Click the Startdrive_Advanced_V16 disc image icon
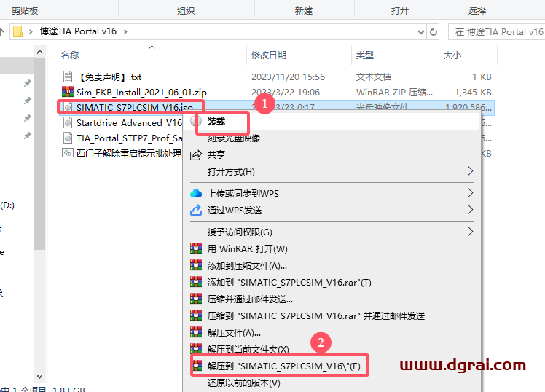The image size is (545, 392). tap(68, 122)
